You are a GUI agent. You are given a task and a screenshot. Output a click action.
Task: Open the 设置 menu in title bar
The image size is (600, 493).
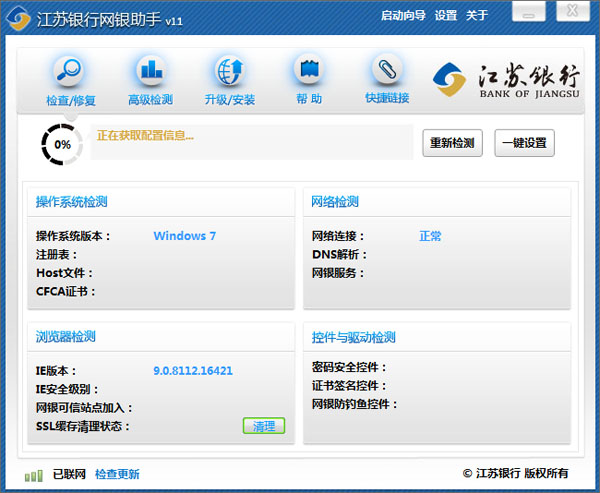click(x=446, y=16)
